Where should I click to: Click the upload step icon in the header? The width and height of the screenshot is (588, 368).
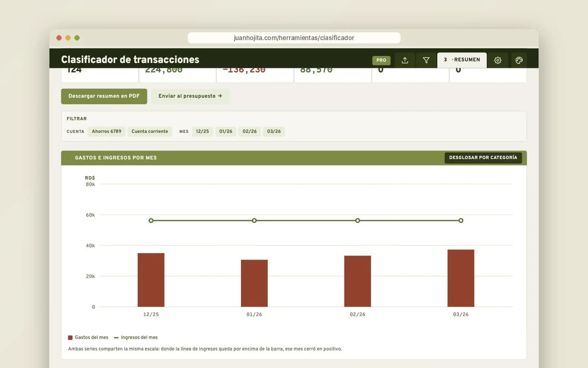click(405, 60)
